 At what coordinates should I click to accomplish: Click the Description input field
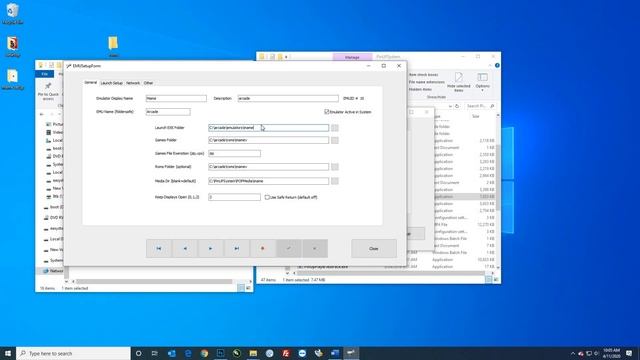288,98
